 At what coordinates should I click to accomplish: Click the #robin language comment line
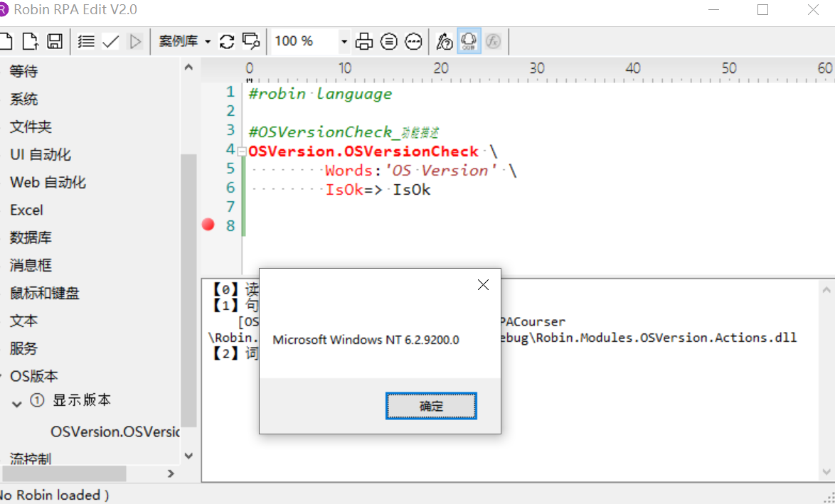coord(320,95)
